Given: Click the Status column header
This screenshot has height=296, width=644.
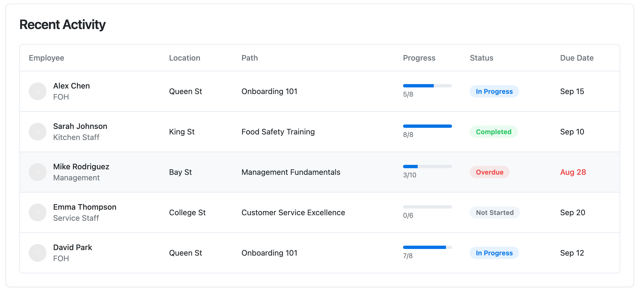Looking at the screenshot, I should point(481,58).
